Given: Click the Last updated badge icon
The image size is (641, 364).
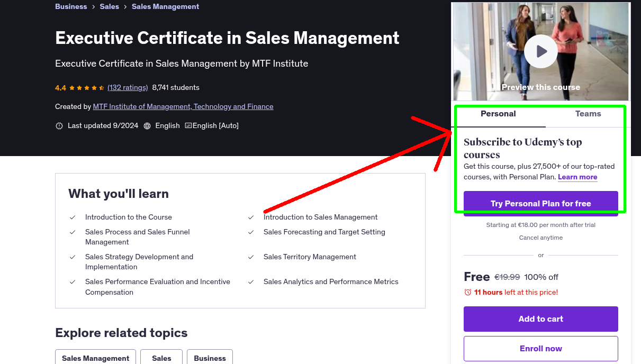Looking at the screenshot, I should pyautogui.click(x=59, y=126).
